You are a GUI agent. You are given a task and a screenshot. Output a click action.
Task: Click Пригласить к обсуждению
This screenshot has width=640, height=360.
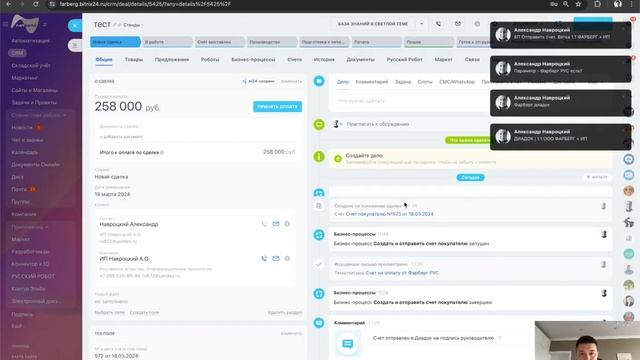(378, 124)
